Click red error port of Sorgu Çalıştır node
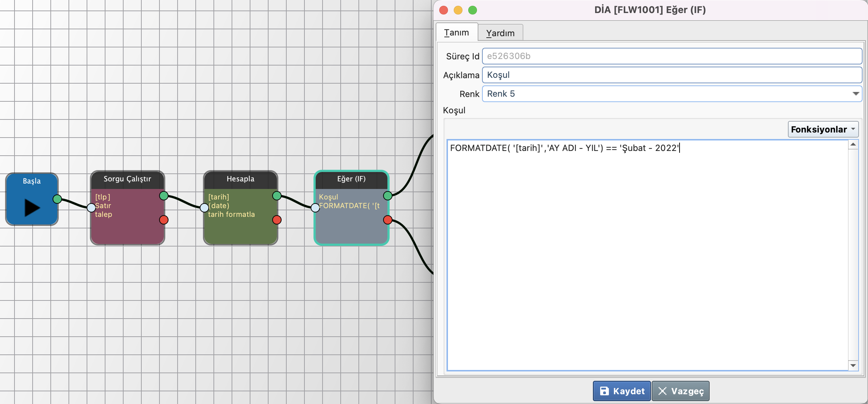 164,220
